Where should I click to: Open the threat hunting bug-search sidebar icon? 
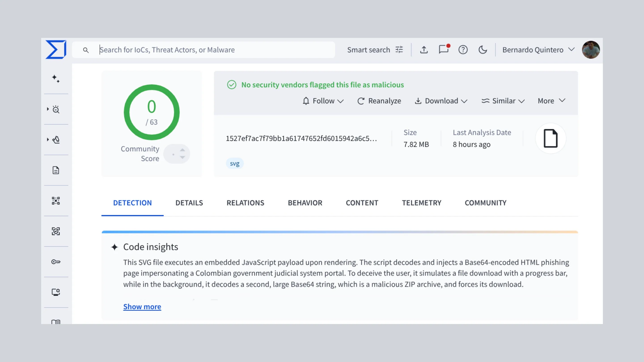click(56, 109)
